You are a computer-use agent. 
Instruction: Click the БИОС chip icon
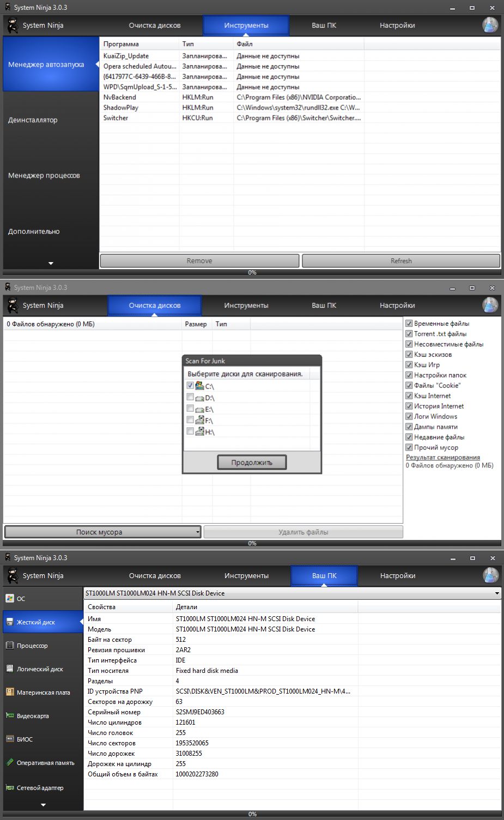tap(10, 739)
